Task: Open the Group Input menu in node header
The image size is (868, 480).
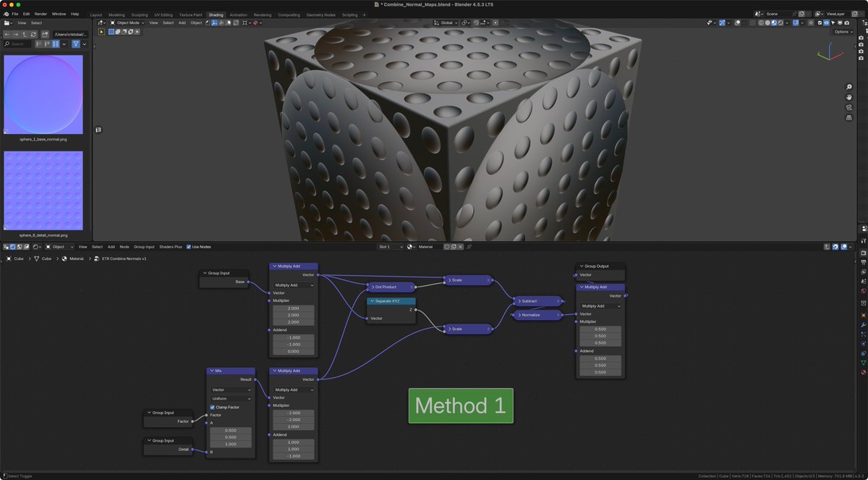Action: (144, 247)
